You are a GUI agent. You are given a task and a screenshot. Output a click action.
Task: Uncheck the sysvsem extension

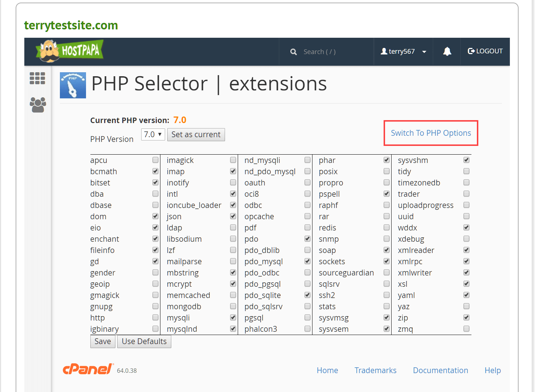[x=387, y=328]
